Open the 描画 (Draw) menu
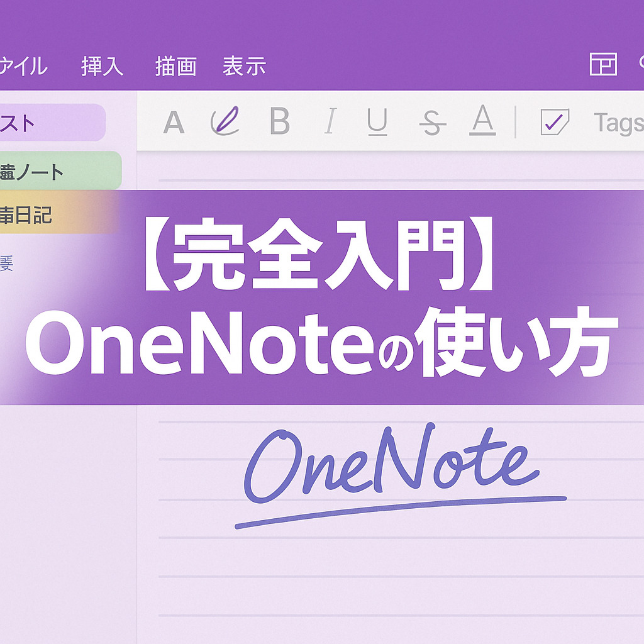The width and height of the screenshot is (644, 644). click(176, 66)
